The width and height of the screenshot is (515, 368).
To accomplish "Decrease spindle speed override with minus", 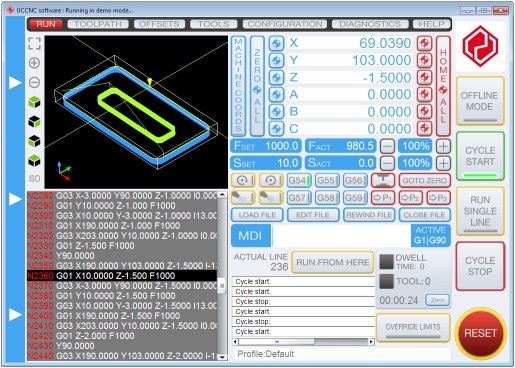I will point(387,163).
